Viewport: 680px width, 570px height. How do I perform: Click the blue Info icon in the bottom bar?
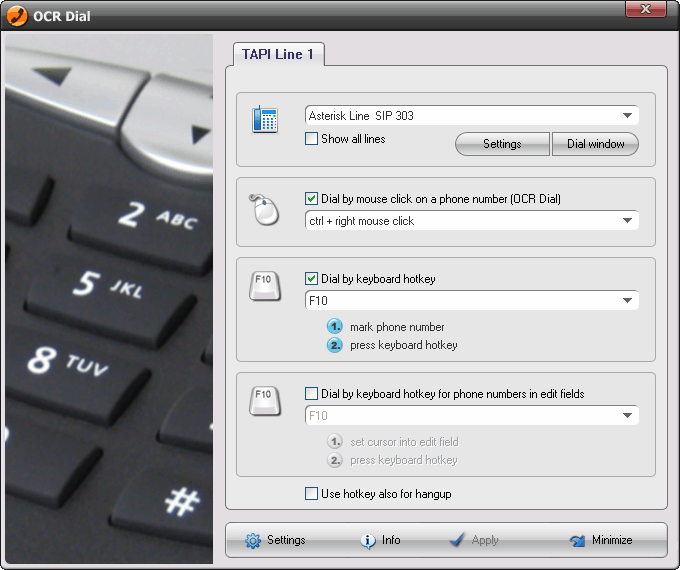coord(368,540)
